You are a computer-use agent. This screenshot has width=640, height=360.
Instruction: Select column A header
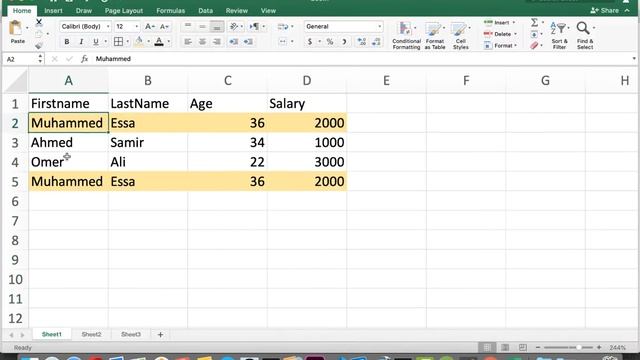[x=69, y=80]
